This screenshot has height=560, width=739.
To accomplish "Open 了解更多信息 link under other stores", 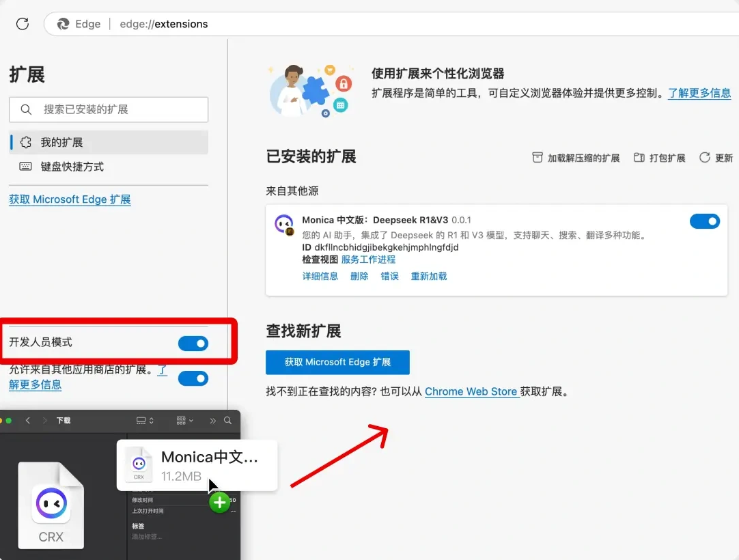I will (36, 384).
